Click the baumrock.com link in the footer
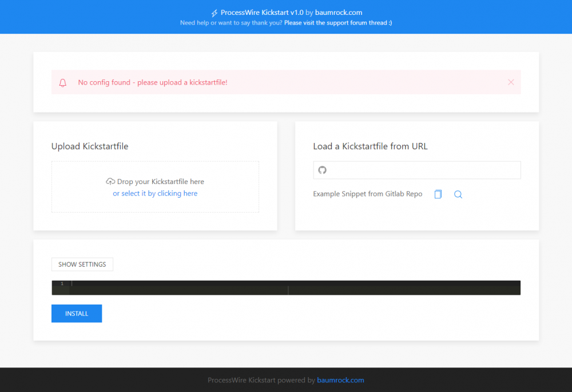This screenshot has height=392, width=572. [340, 380]
